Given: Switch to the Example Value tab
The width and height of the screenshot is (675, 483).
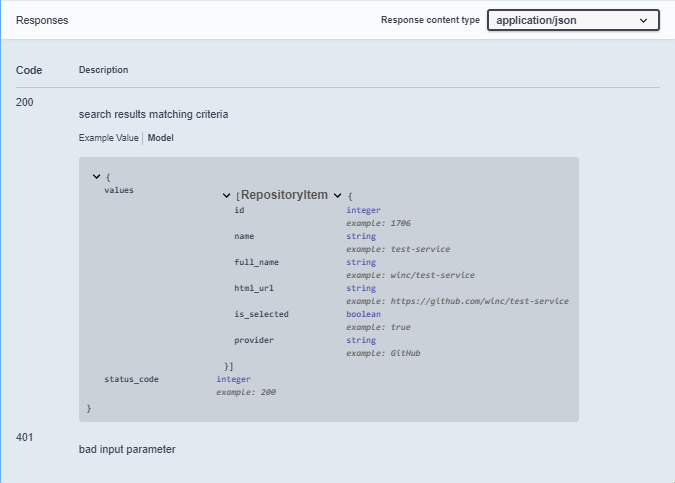Looking at the screenshot, I should click(x=108, y=138).
